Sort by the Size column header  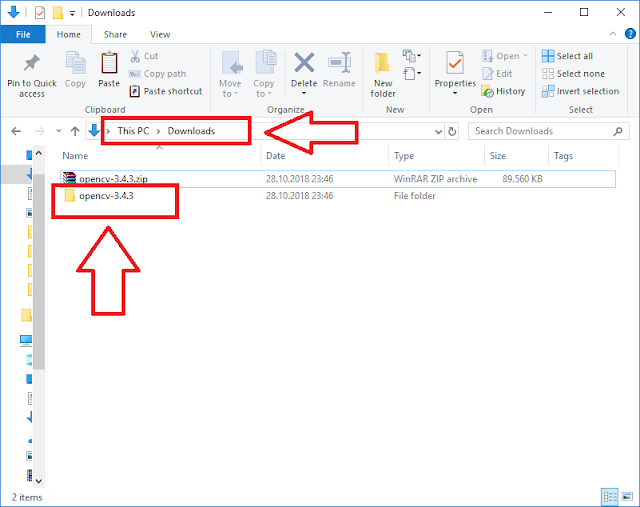498,156
